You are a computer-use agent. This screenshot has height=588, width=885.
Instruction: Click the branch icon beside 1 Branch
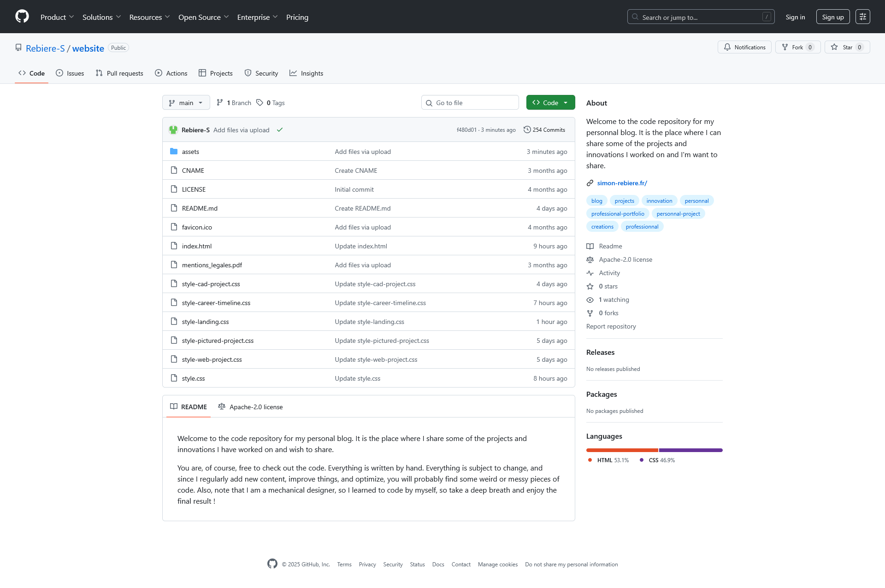[x=220, y=102]
